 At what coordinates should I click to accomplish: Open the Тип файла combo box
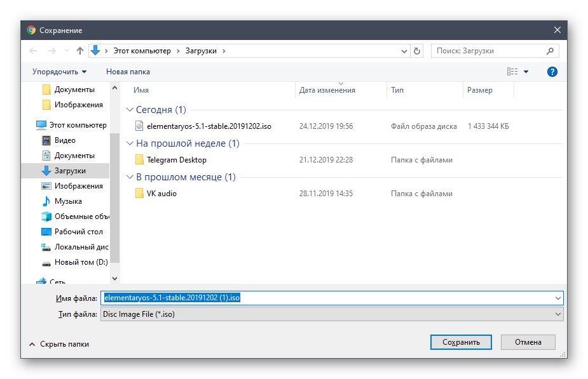[332, 314]
